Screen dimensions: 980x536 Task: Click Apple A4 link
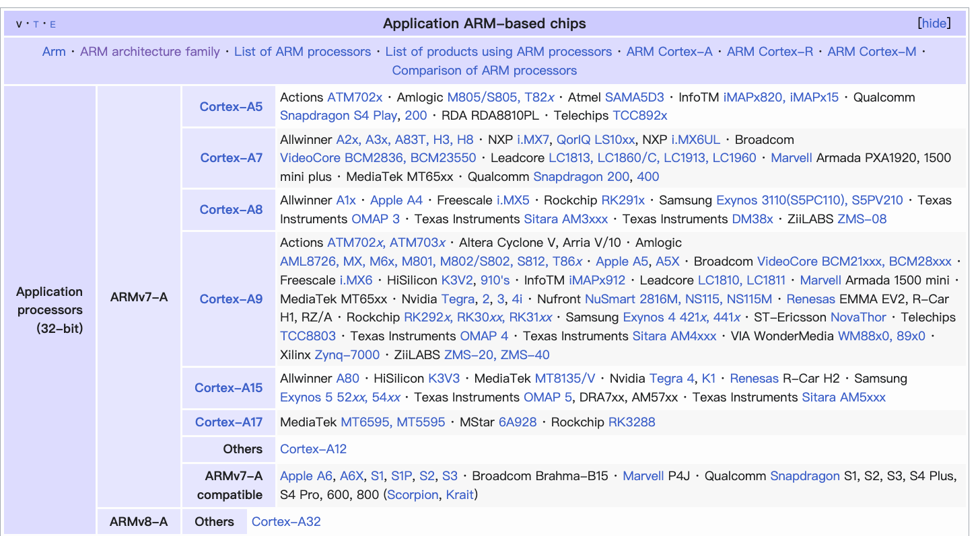tap(396, 200)
